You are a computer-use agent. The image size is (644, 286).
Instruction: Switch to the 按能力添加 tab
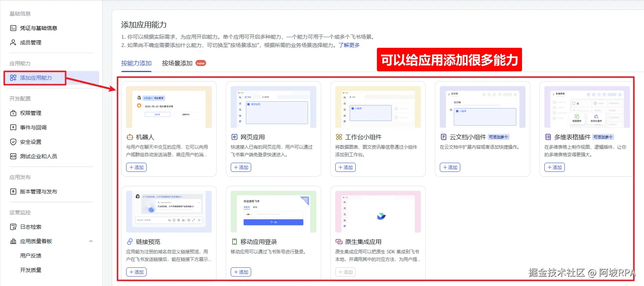[136, 63]
